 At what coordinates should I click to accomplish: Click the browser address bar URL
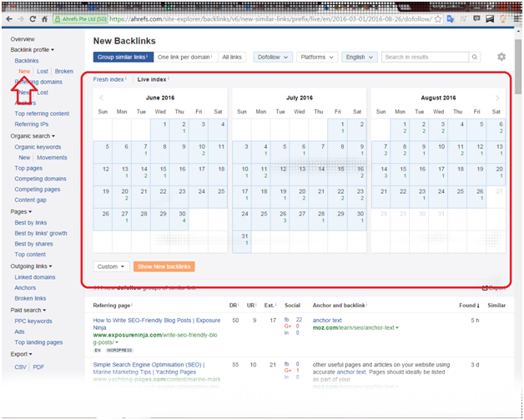270,19
